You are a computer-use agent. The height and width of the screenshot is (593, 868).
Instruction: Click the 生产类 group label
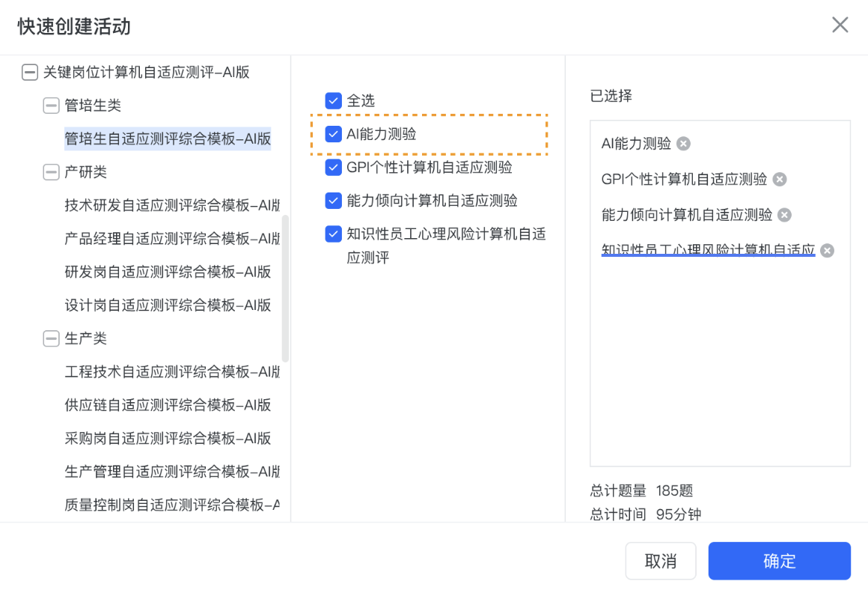[x=85, y=338]
